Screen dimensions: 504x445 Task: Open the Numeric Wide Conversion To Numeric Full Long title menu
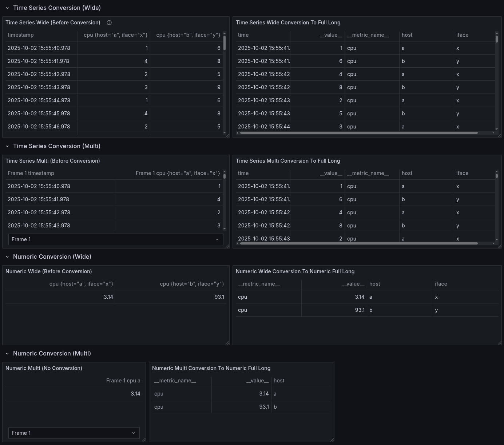(x=295, y=271)
